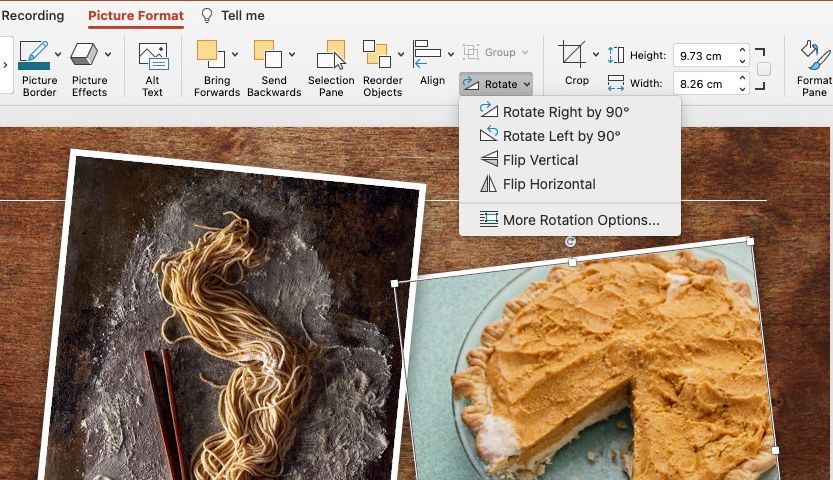Click Bring Forwards icon
This screenshot has height=480, width=833.
click(211, 55)
